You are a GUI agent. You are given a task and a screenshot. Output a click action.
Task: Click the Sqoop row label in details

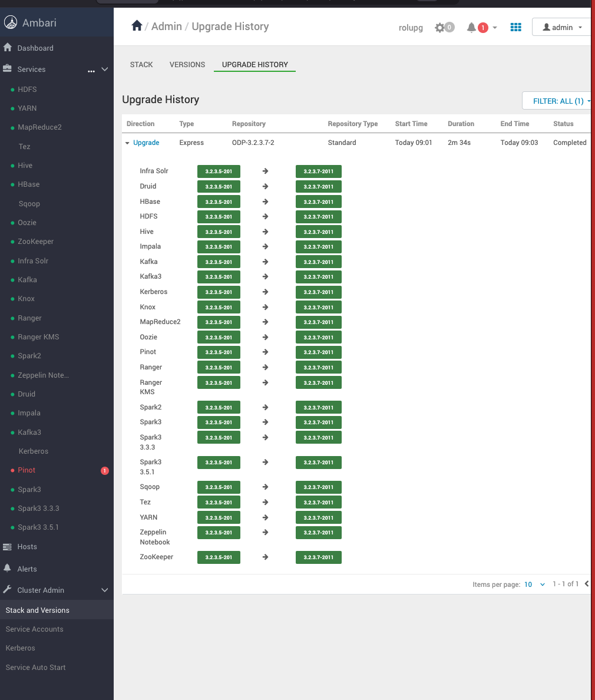pos(150,487)
